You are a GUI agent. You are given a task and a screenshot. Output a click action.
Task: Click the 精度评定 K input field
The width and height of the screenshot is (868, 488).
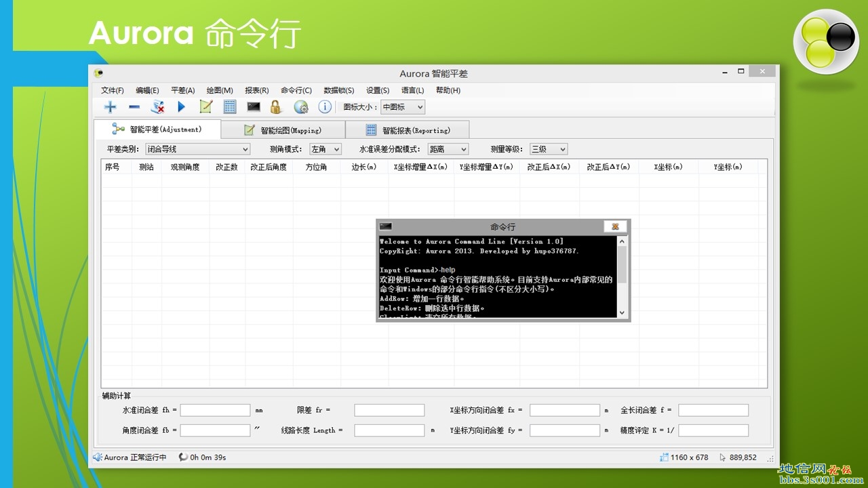point(713,430)
